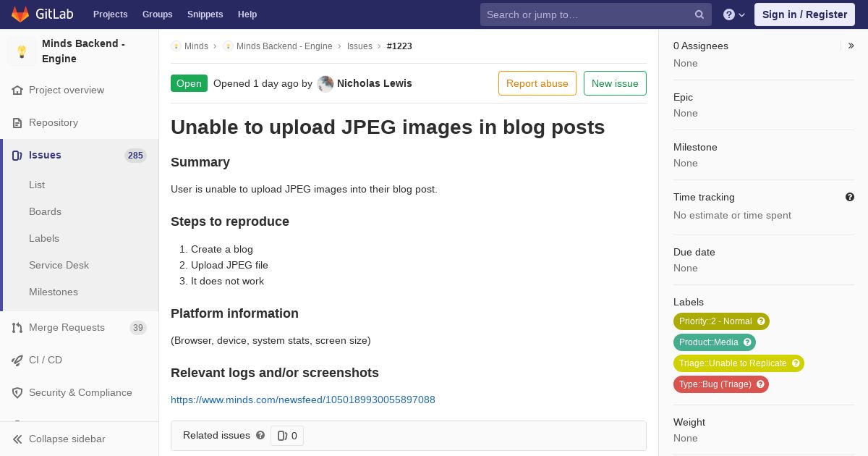Click the 0 Assignees text
Image resolution: width=868 pixels, height=456 pixels.
(701, 46)
